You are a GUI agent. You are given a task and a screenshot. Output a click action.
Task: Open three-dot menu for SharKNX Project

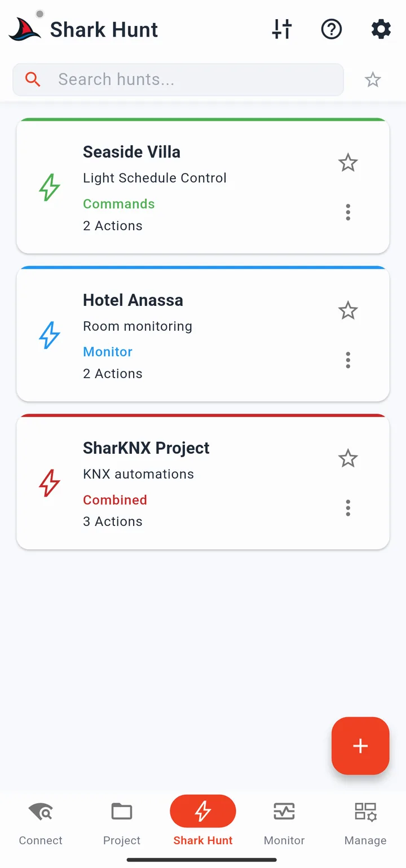[x=348, y=508]
